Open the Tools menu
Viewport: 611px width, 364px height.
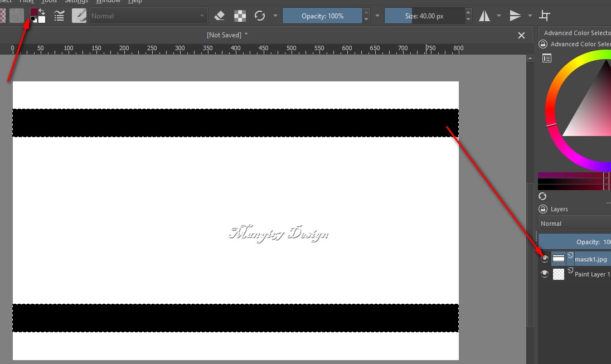pyautogui.click(x=49, y=1)
